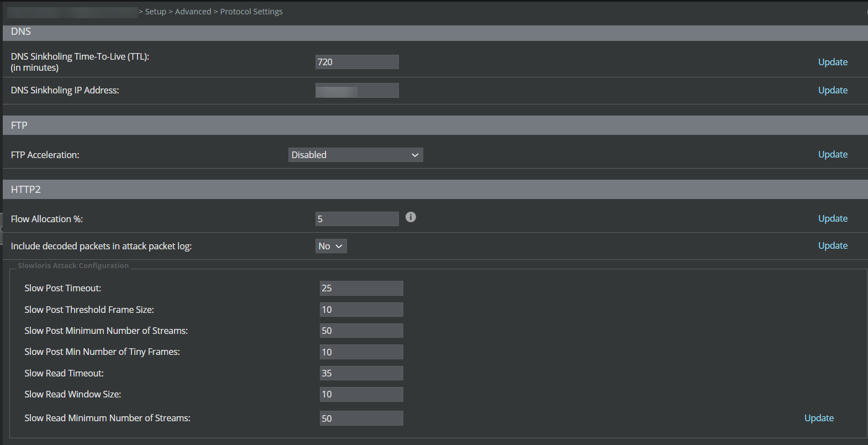Focus Slow Post Min Number of Tiny Frames field

(x=361, y=352)
